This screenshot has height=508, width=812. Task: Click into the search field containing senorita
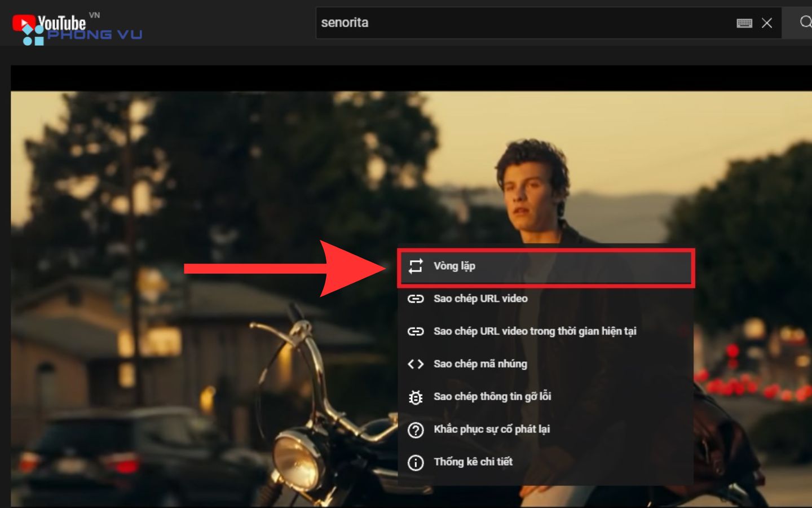tap(507, 23)
